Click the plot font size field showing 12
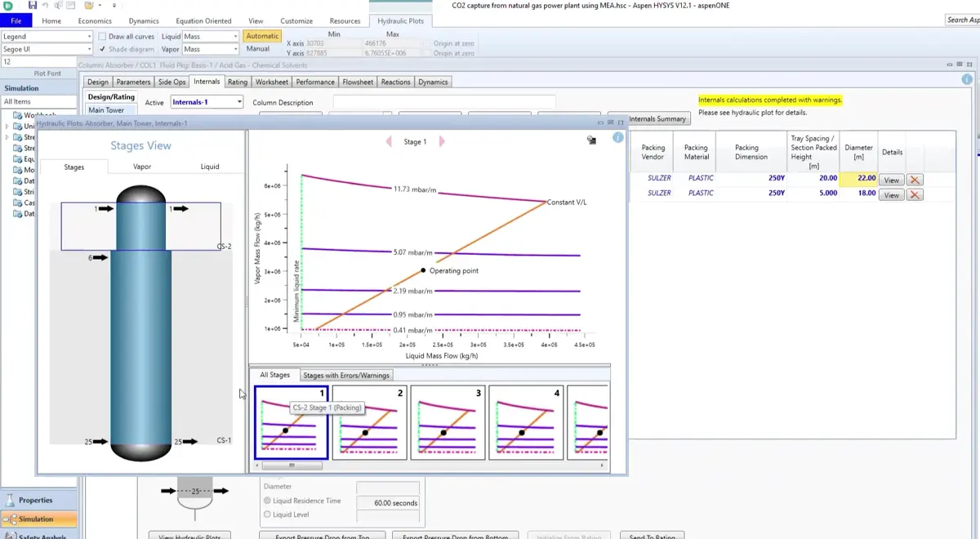The width and height of the screenshot is (980, 539). [x=38, y=62]
